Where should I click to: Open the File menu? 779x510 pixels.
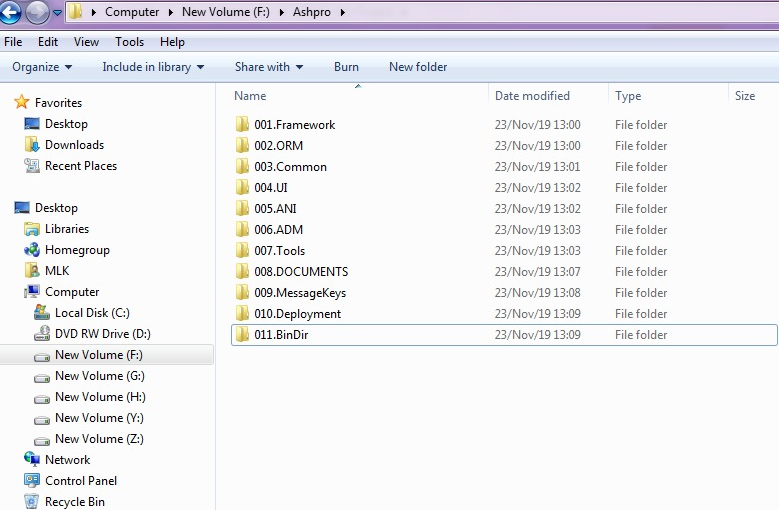click(x=13, y=42)
